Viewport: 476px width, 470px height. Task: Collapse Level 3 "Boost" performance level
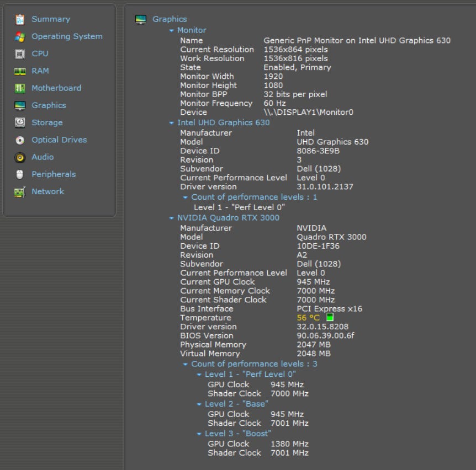click(x=199, y=434)
